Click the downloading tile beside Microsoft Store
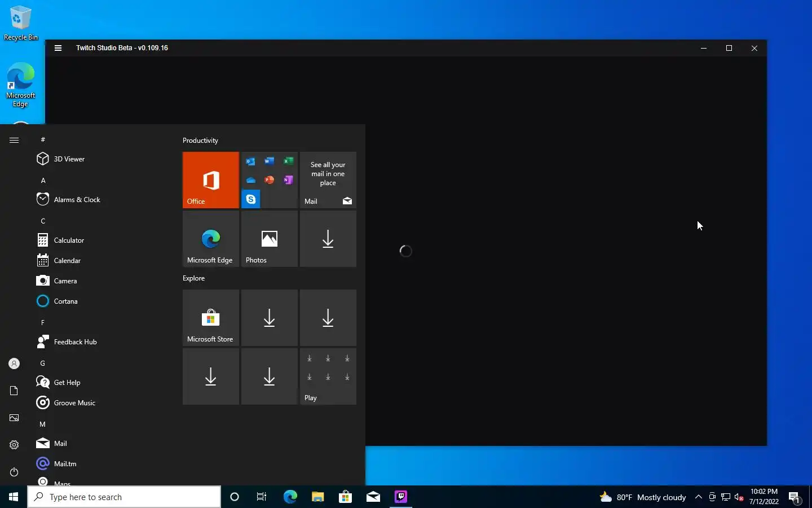812x508 pixels. pyautogui.click(x=270, y=318)
